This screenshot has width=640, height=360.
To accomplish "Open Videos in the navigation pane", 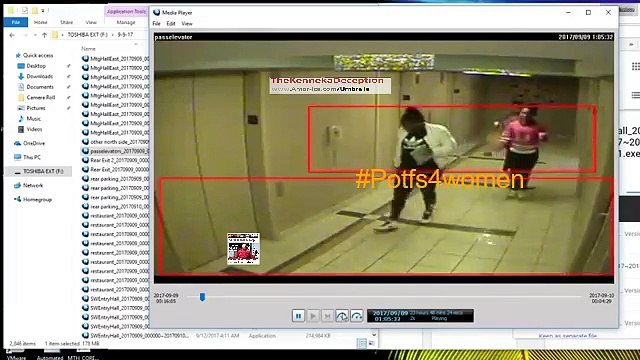I will point(34,129).
